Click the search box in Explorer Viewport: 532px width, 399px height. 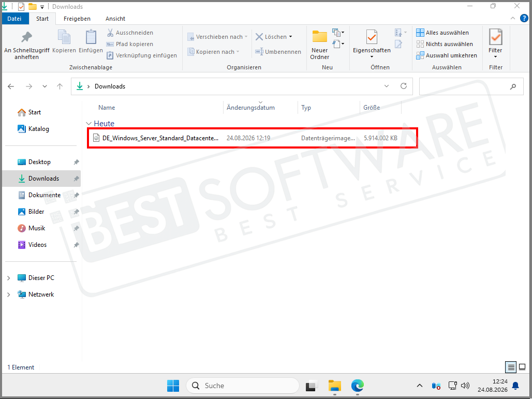471,86
